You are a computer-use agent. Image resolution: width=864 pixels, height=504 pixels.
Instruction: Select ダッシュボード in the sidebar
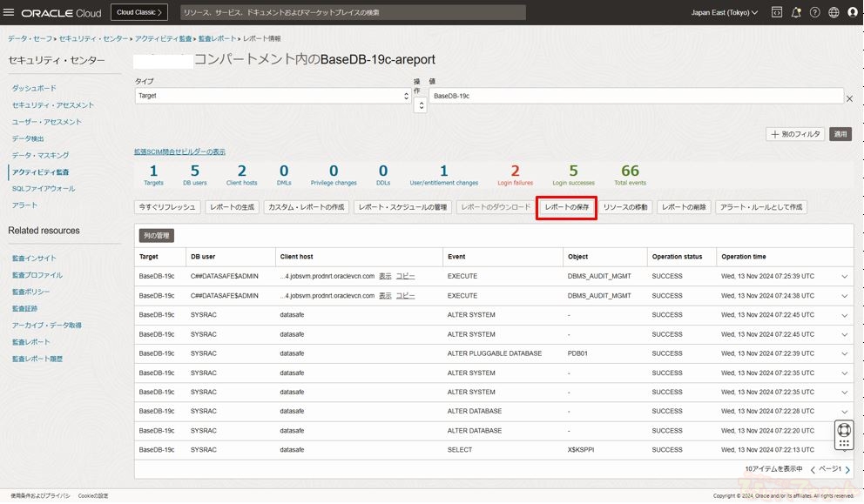[x=34, y=89]
